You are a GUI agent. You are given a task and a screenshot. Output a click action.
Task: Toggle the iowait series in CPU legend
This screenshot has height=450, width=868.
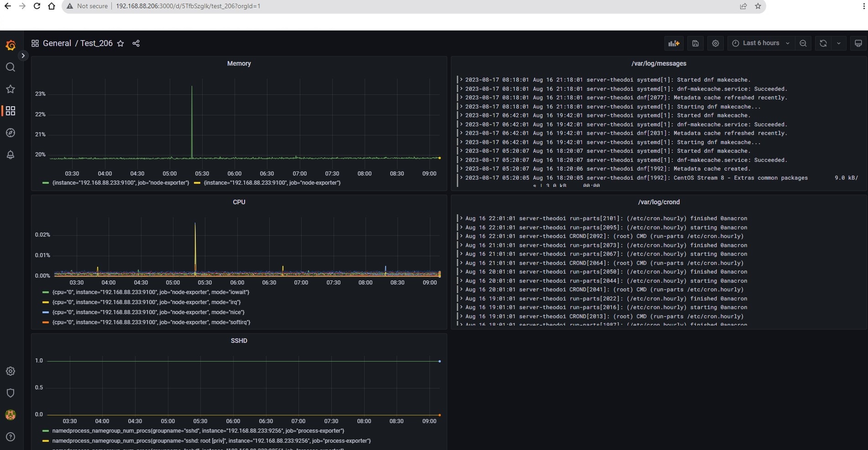click(x=151, y=292)
